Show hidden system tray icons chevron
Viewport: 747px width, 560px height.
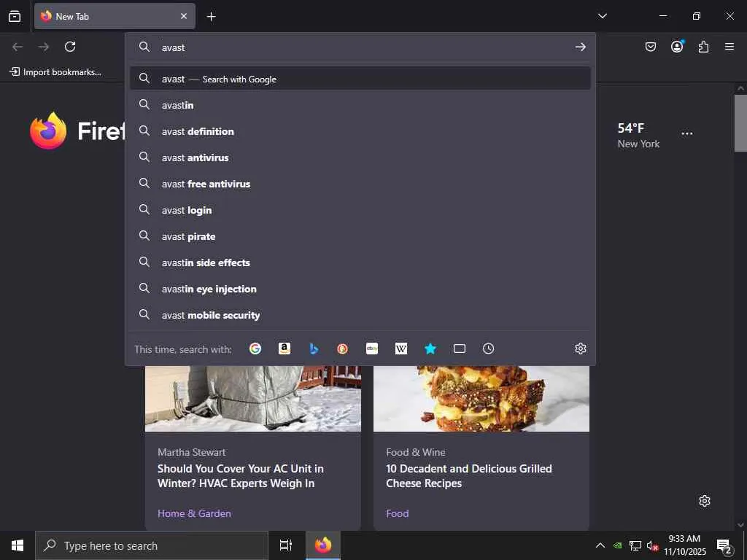(600, 545)
